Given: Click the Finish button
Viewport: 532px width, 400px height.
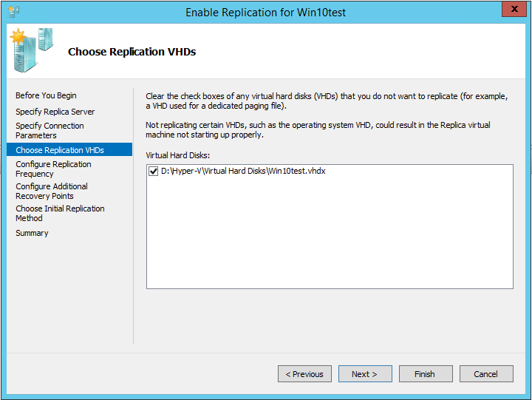Looking at the screenshot, I should [x=426, y=374].
